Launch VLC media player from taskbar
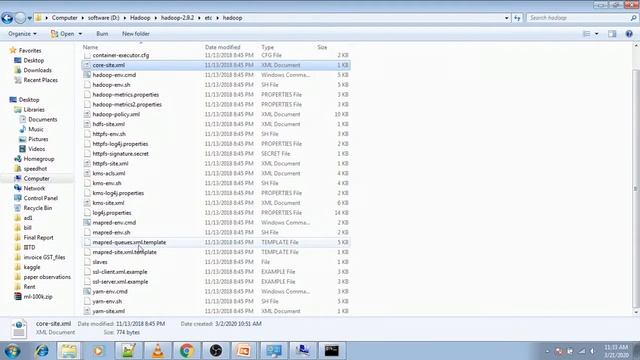 click(x=157, y=351)
